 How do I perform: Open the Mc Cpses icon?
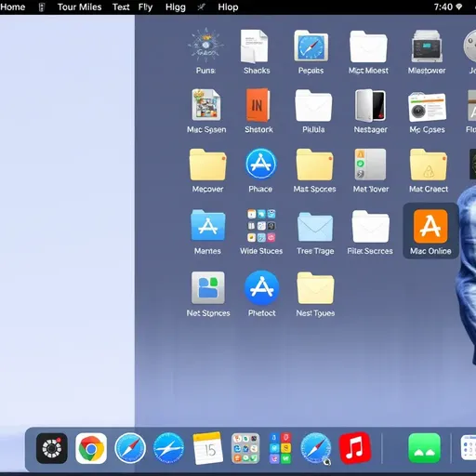click(428, 107)
